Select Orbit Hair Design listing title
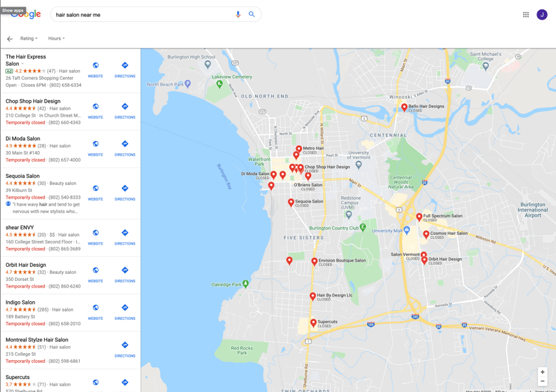Viewport: 556px width, 392px height. [25, 265]
